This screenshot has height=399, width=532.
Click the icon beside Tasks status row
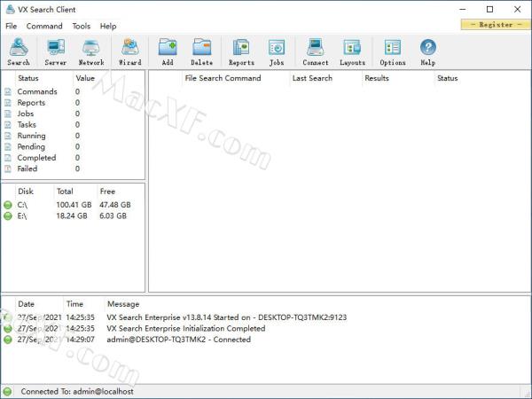[x=8, y=124]
